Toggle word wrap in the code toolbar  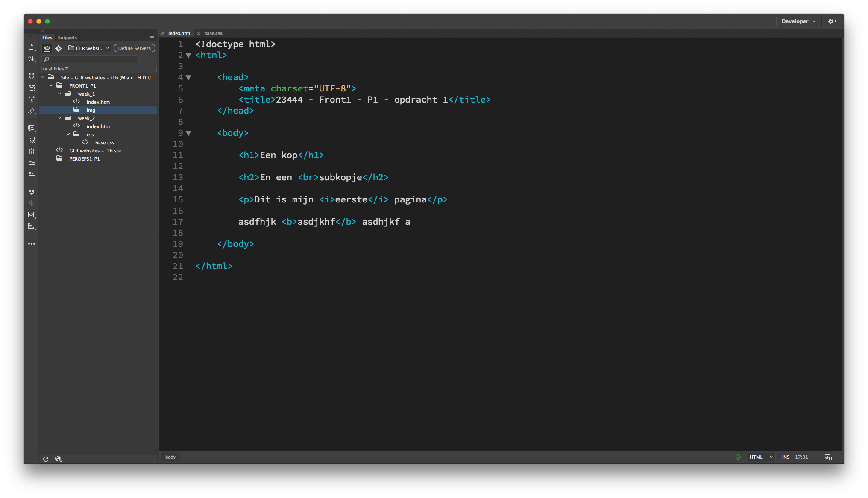[x=31, y=192]
